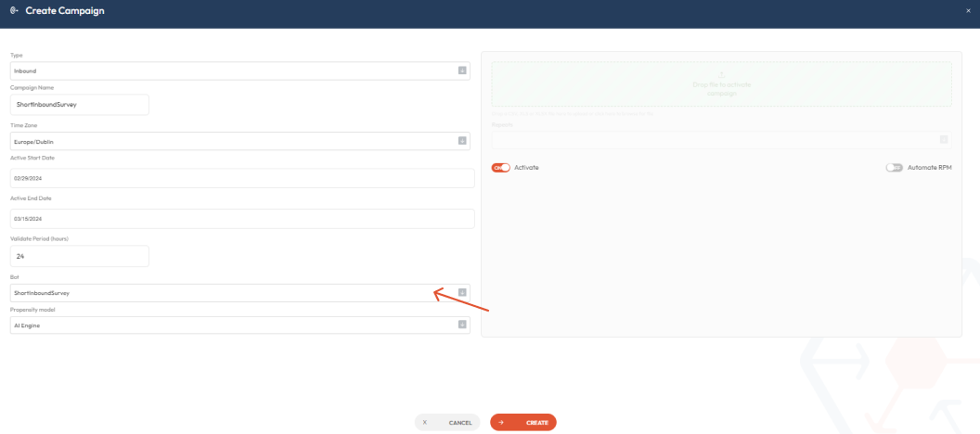
Task: Click the Campaign Name input field
Action: pyautogui.click(x=80, y=105)
